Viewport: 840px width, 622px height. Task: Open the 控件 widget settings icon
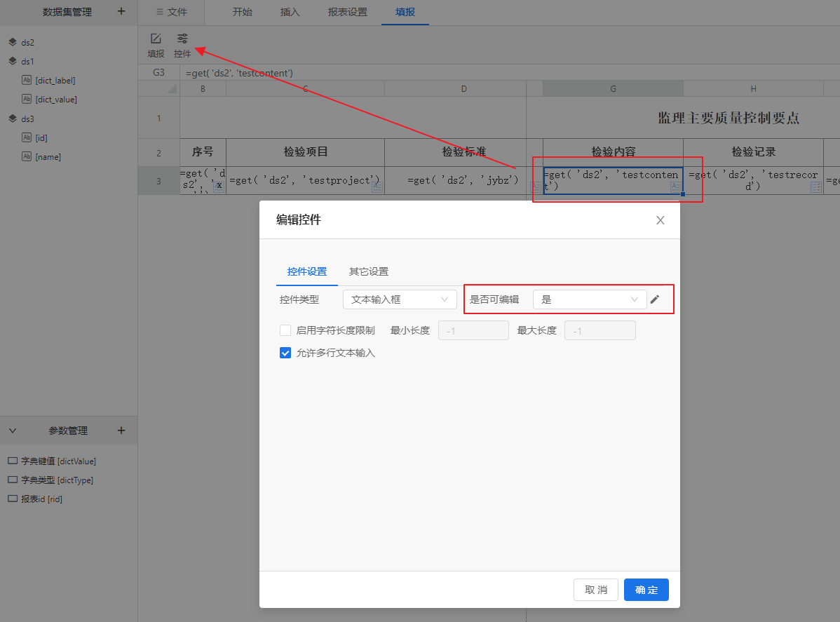[183, 39]
